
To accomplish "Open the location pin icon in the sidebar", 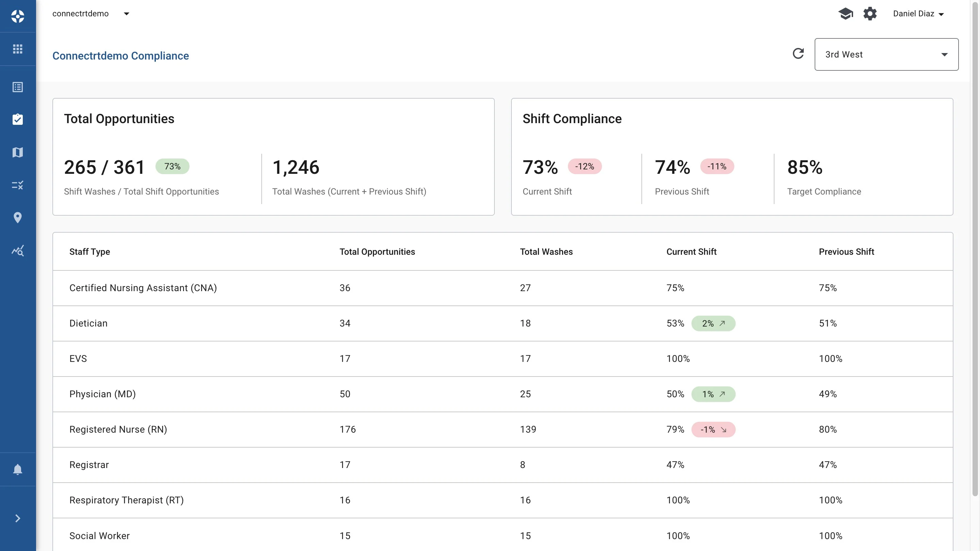I will (x=17, y=218).
